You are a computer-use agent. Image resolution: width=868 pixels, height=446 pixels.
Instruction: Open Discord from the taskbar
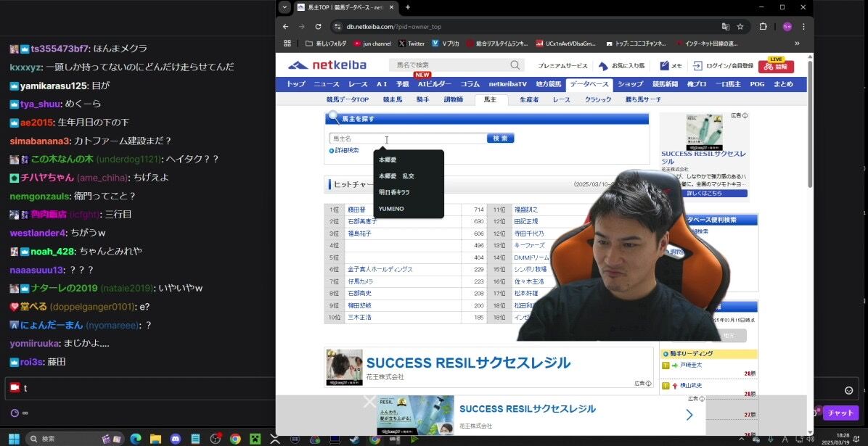tap(176, 439)
